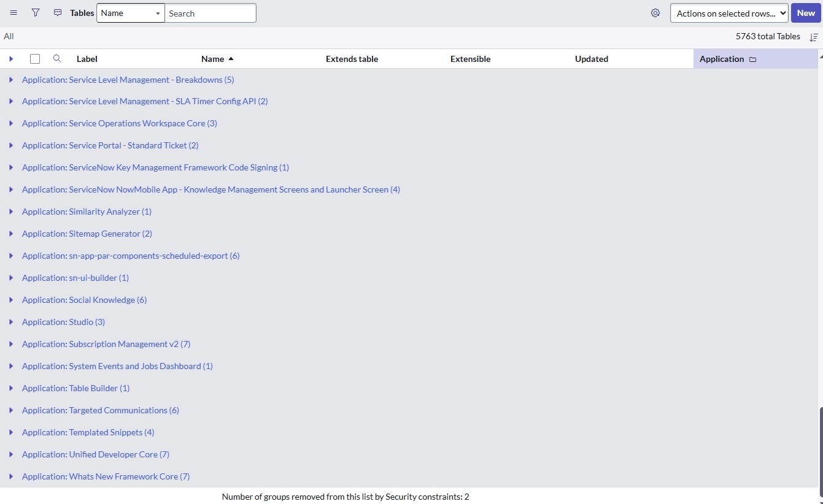Image resolution: width=823 pixels, height=504 pixels.
Task: Click the chat bubble icon in toolbar
Action: pyautogui.click(x=57, y=12)
